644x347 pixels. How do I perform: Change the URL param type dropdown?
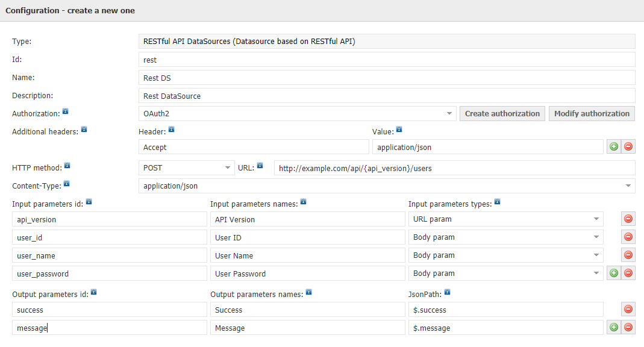point(505,219)
